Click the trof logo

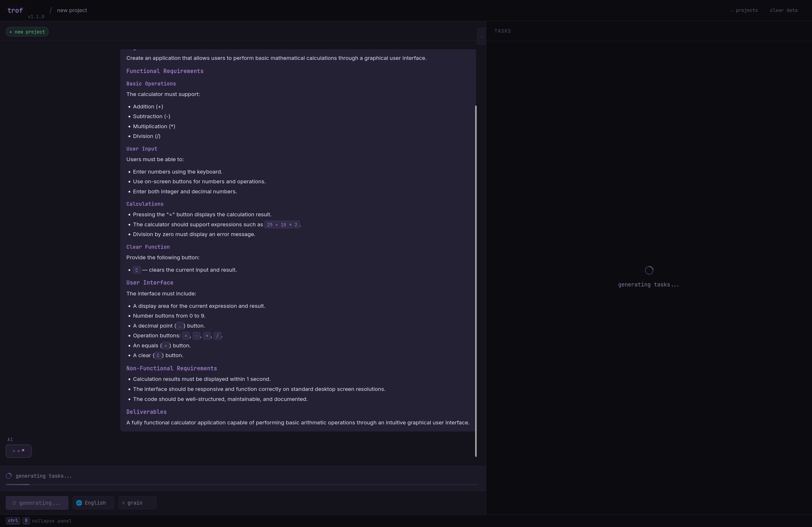click(15, 10)
